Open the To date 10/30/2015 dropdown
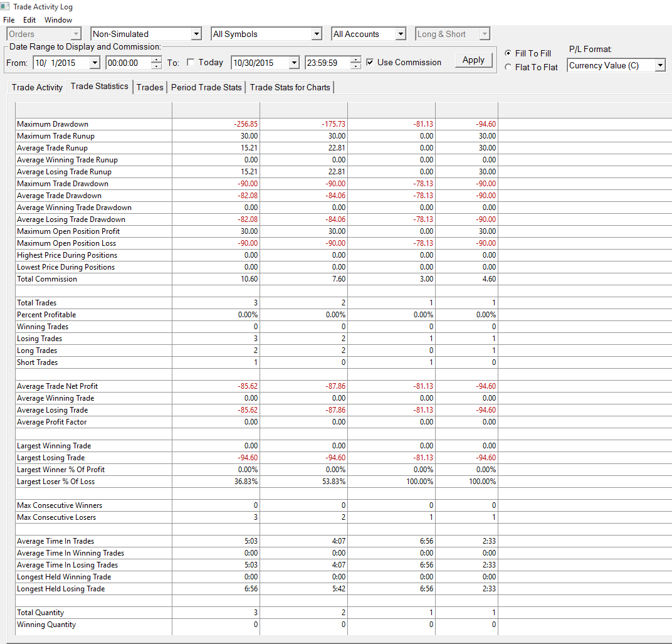 (x=294, y=63)
